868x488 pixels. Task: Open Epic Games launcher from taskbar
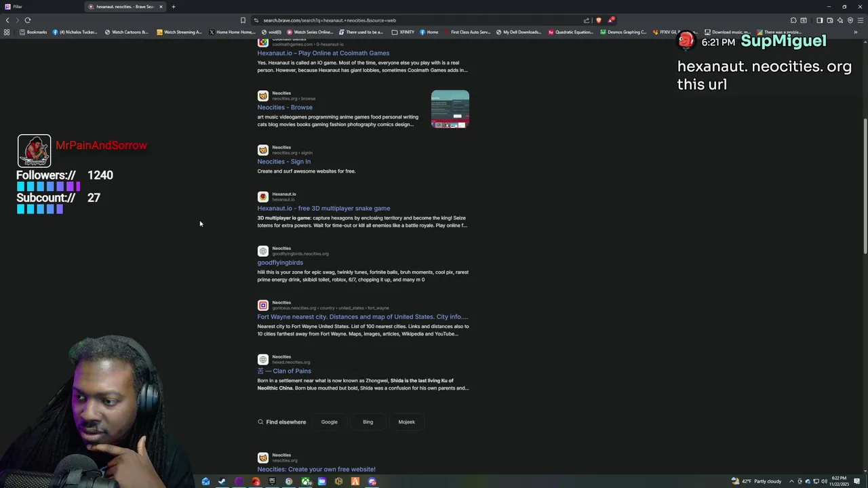272,481
